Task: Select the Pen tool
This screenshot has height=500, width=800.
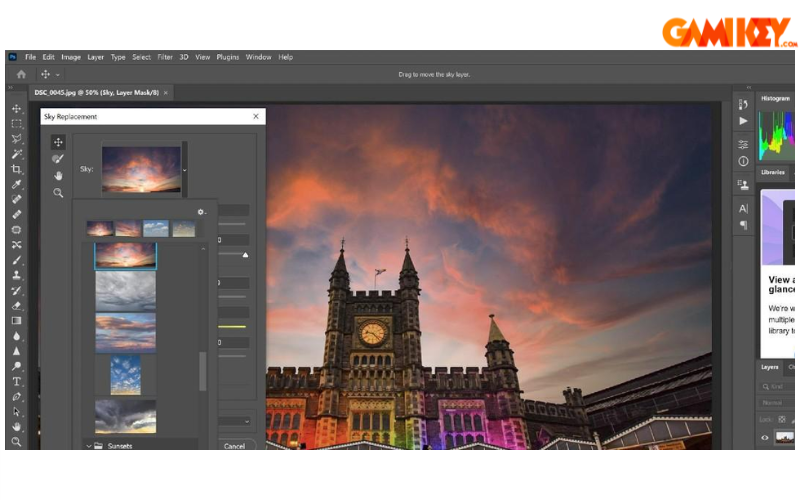Action: [16, 396]
